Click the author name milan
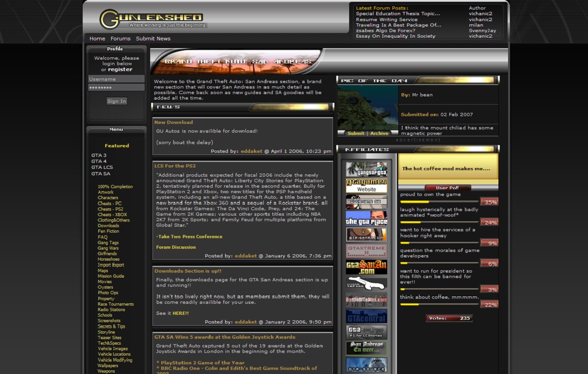 click(476, 25)
